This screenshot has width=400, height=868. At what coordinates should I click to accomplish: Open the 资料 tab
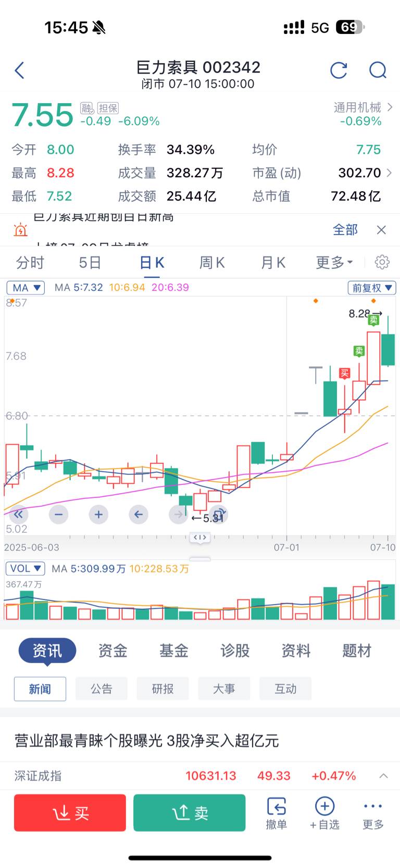click(296, 651)
